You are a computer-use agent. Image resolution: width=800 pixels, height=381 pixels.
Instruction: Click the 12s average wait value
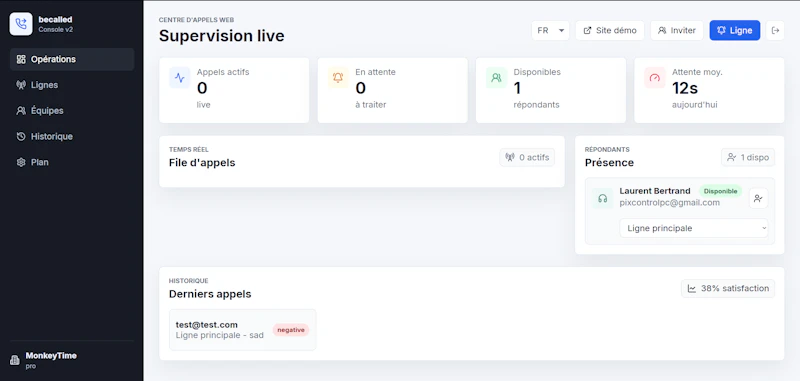click(x=685, y=88)
